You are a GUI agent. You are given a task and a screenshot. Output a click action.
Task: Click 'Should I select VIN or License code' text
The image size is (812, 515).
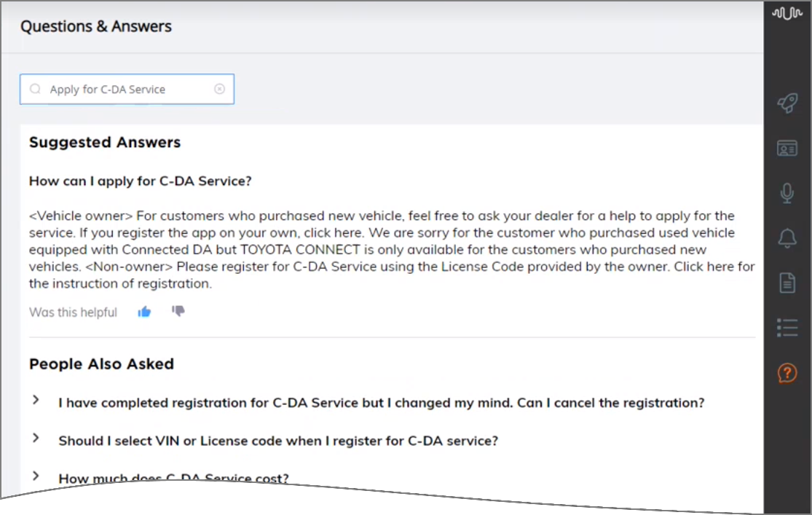click(278, 441)
